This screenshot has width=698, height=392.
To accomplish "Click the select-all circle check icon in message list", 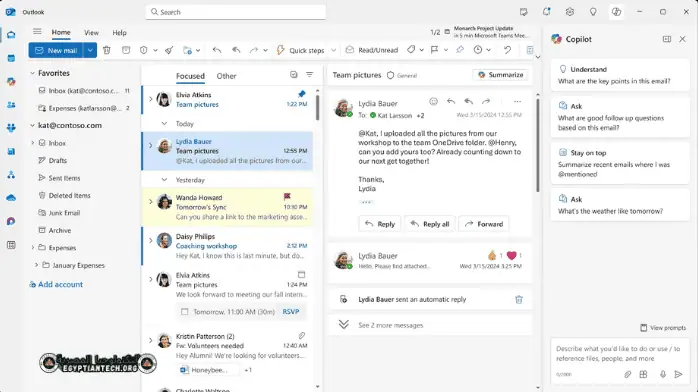I will pos(293,75).
